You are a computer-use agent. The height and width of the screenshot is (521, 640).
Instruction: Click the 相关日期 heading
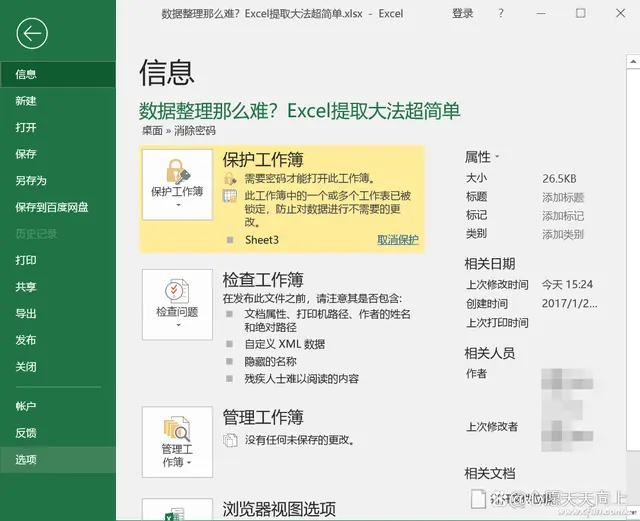click(490, 263)
